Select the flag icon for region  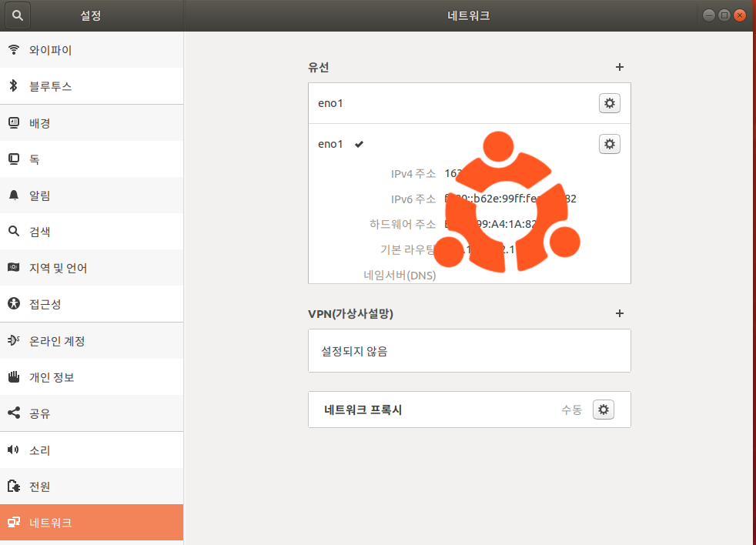[x=14, y=267]
